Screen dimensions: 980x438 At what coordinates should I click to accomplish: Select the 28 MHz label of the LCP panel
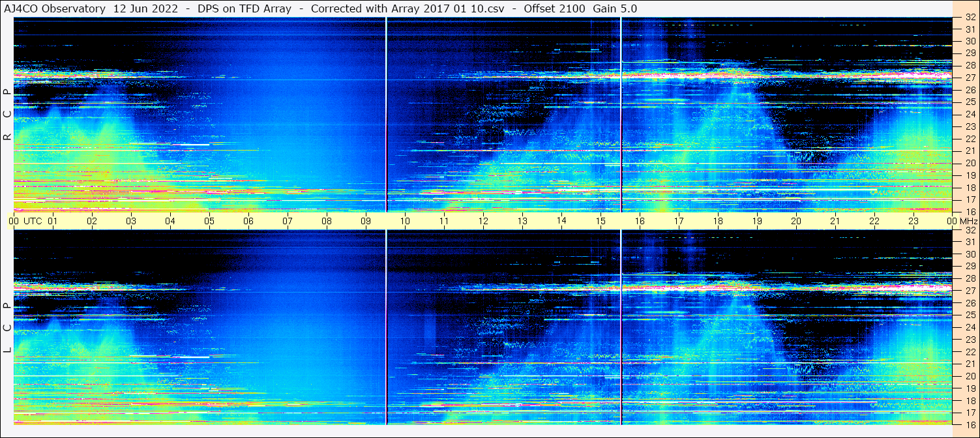tap(970, 279)
